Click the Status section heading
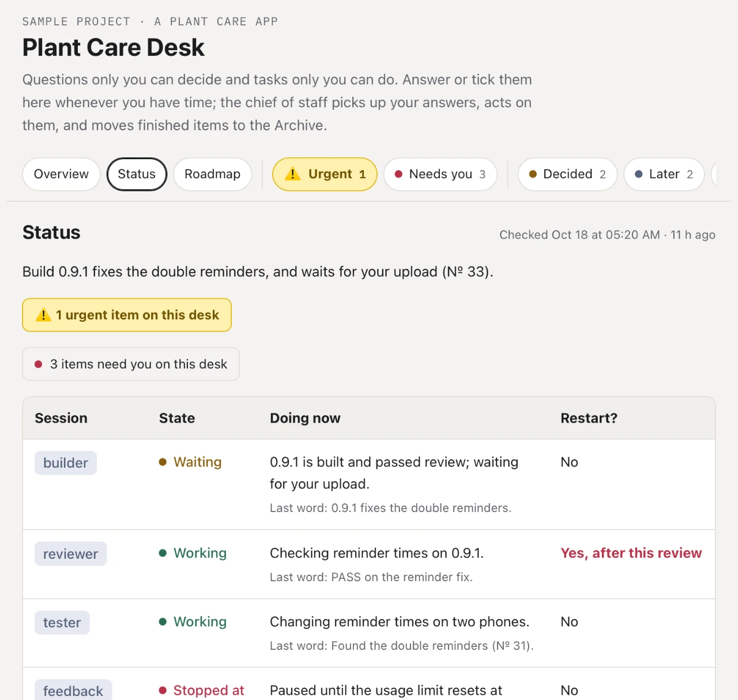The height and width of the screenshot is (700, 738). 51,232
